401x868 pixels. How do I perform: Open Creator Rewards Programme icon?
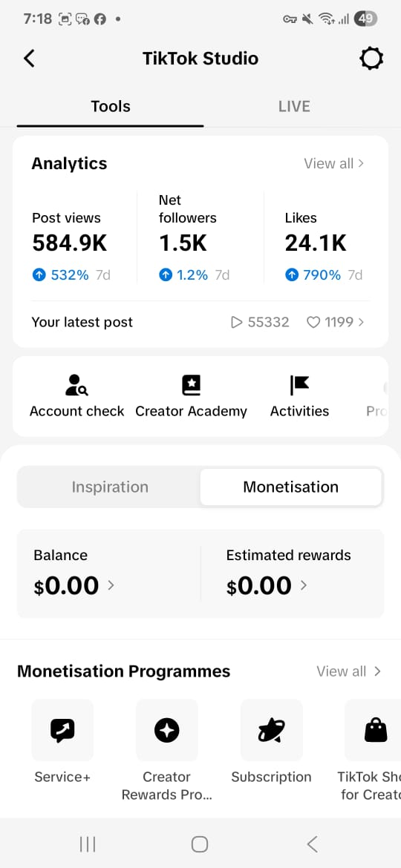167,730
